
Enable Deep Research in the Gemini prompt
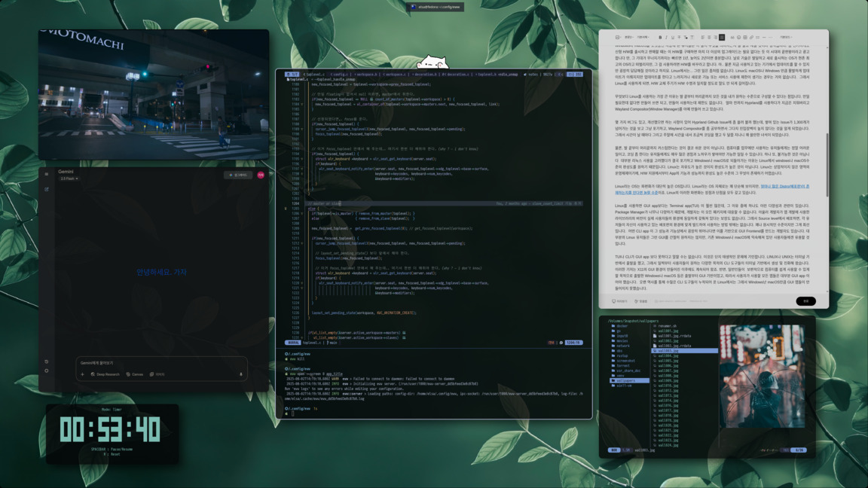(105, 374)
